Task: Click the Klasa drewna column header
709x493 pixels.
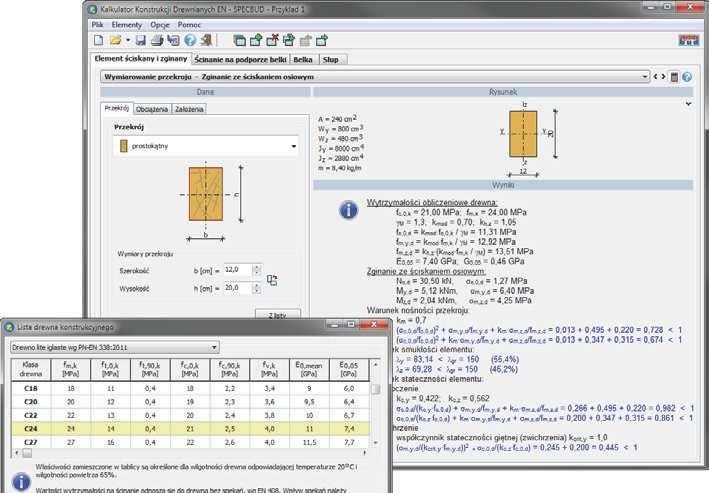Action: point(31,370)
